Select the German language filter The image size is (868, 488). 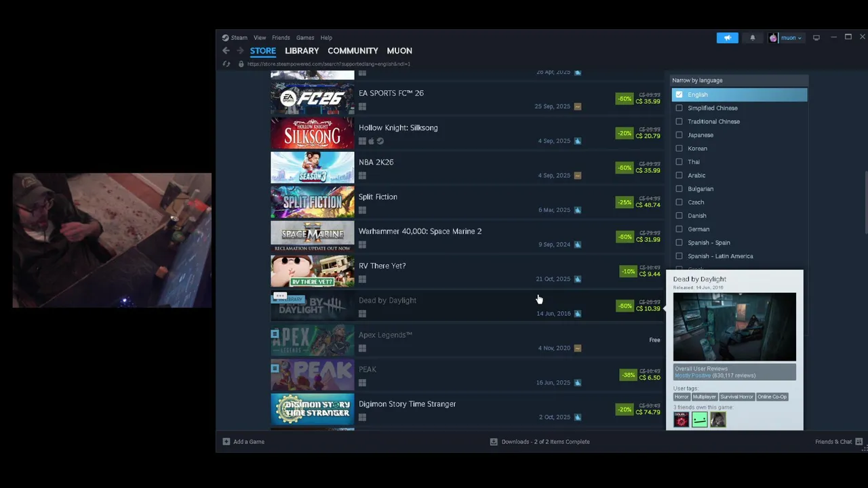click(x=679, y=229)
